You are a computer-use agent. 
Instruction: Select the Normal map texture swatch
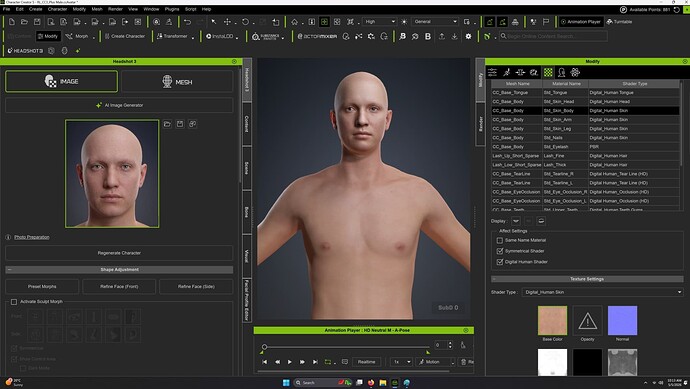[622, 320]
